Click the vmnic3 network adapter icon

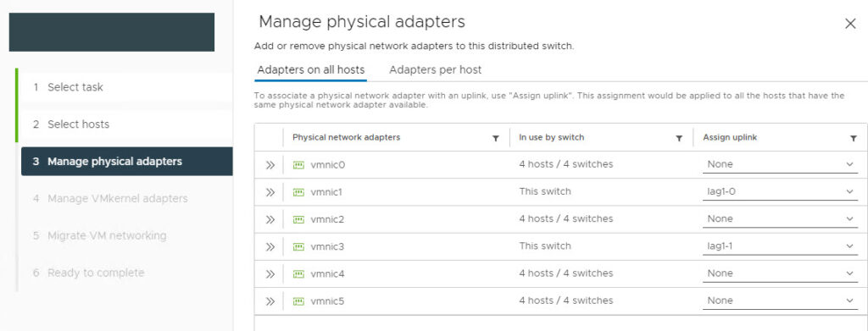298,246
